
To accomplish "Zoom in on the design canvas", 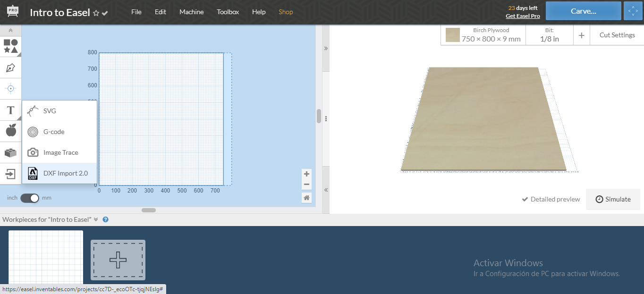I will point(307,174).
